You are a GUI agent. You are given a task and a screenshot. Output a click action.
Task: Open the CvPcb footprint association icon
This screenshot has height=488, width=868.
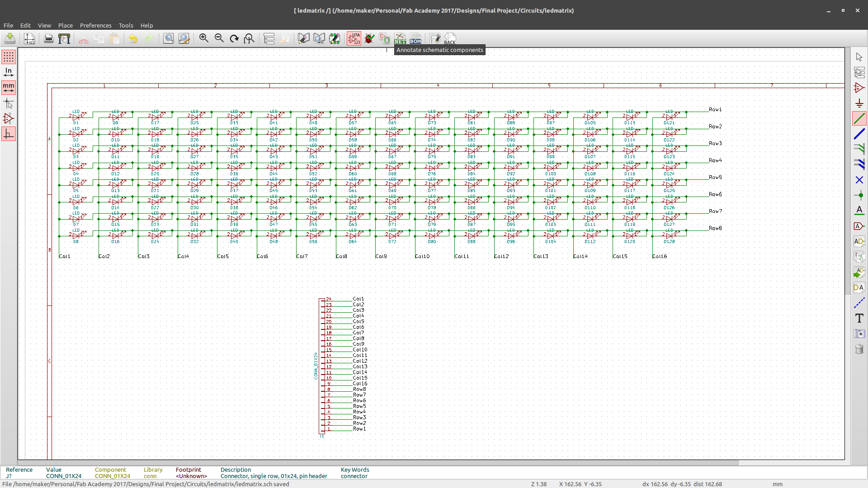[385, 38]
